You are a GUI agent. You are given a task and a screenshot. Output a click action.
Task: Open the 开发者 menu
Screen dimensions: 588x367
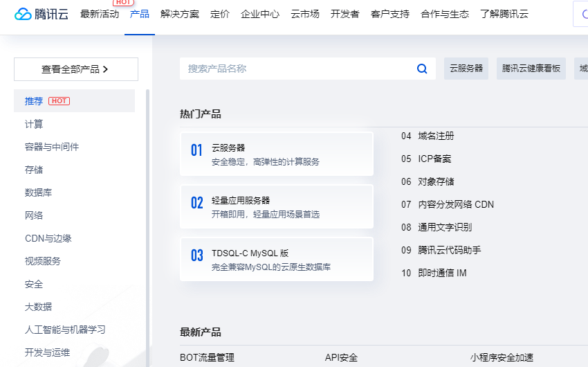pos(345,15)
